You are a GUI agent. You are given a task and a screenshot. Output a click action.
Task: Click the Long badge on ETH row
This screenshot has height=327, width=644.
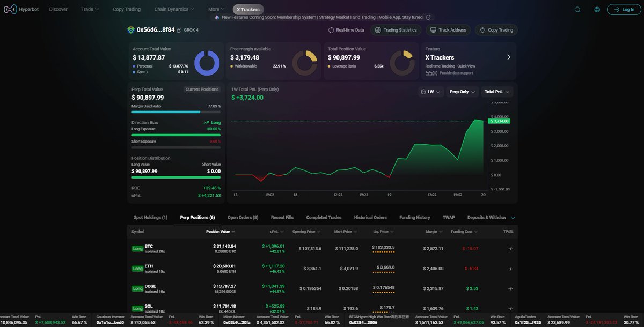pos(137,269)
